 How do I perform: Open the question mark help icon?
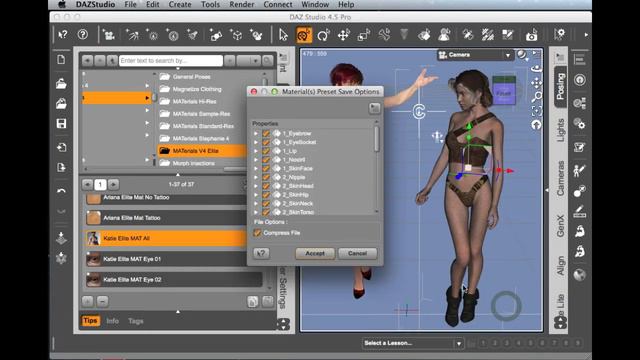coord(83,35)
